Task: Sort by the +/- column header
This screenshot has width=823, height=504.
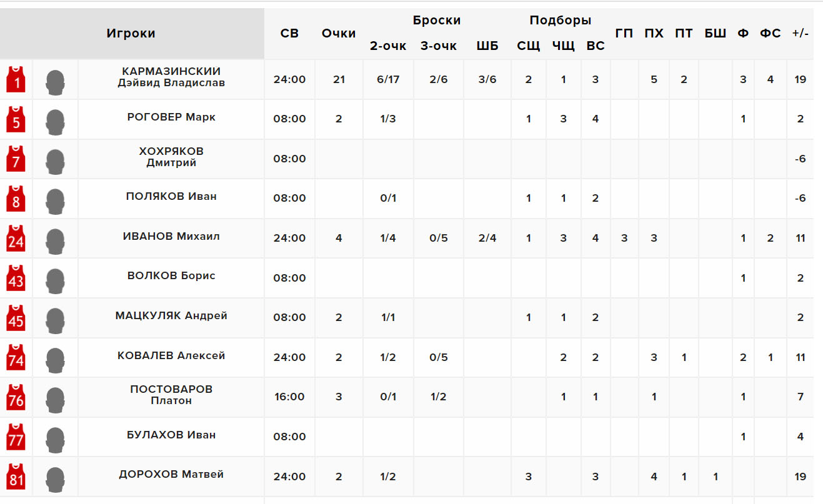Action: [x=800, y=34]
